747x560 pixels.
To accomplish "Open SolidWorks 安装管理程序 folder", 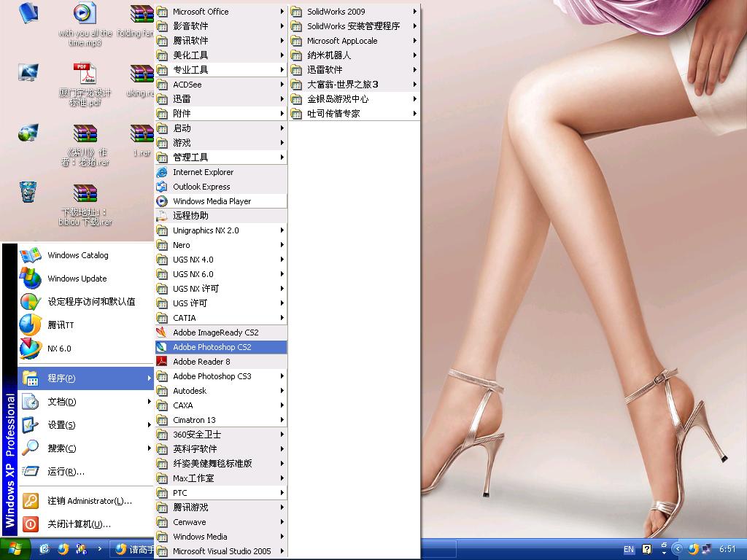I will click(355, 26).
